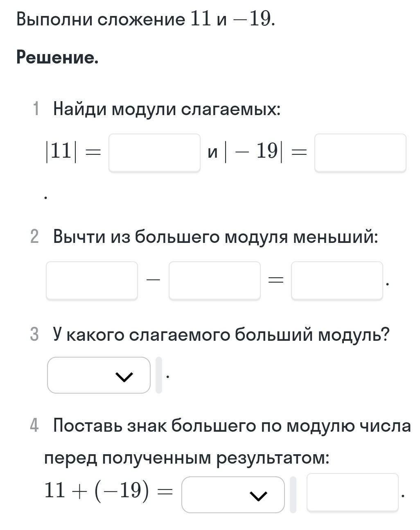Click the task text "Выполни сложение 11 и −19"
The image size is (420, 530).
pyautogui.click(x=145, y=19)
